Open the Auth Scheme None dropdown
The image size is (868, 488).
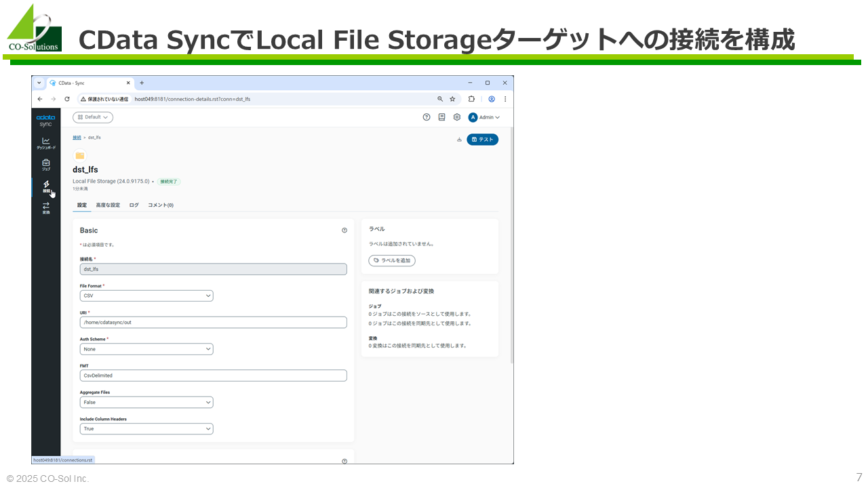[x=146, y=349]
